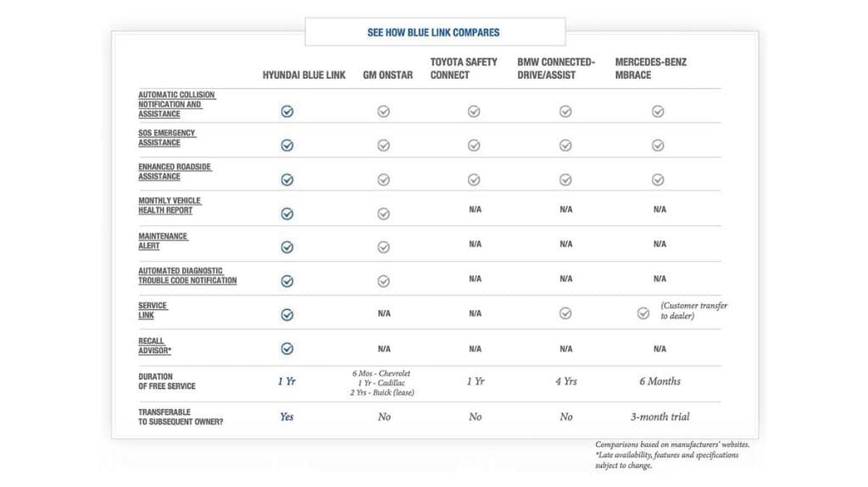The image size is (868, 487).
Task: Click the See How Blue Link Compares header
Action: pyautogui.click(x=434, y=32)
